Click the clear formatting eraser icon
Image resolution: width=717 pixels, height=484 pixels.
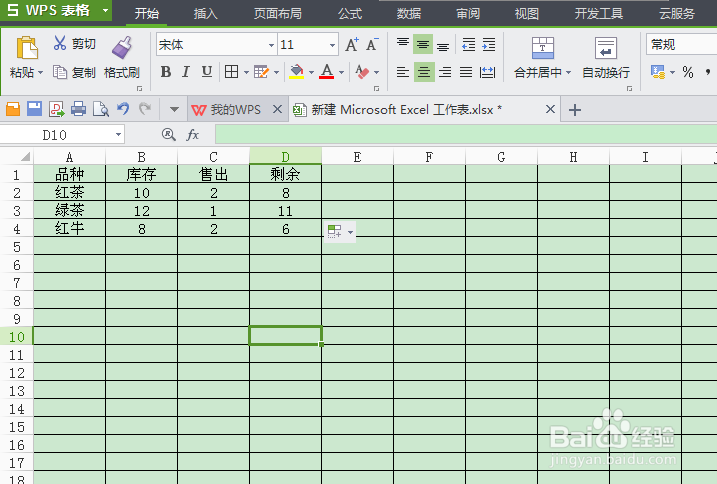[362, 72]
